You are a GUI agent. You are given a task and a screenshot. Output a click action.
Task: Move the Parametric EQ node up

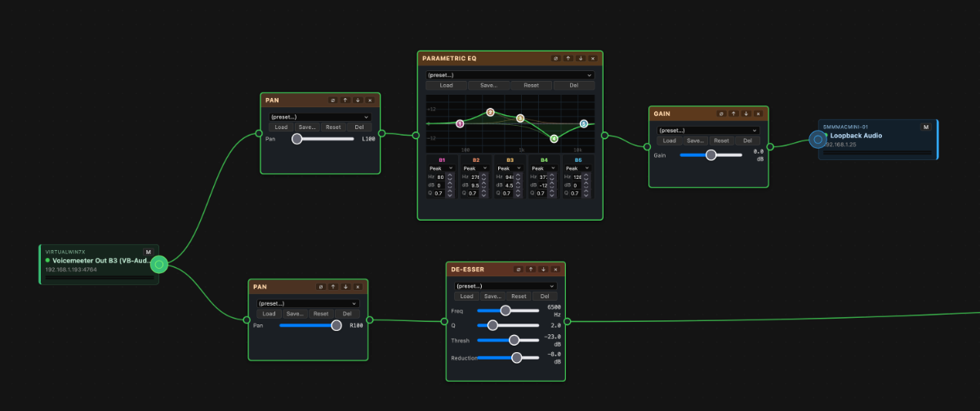(568, 58)
